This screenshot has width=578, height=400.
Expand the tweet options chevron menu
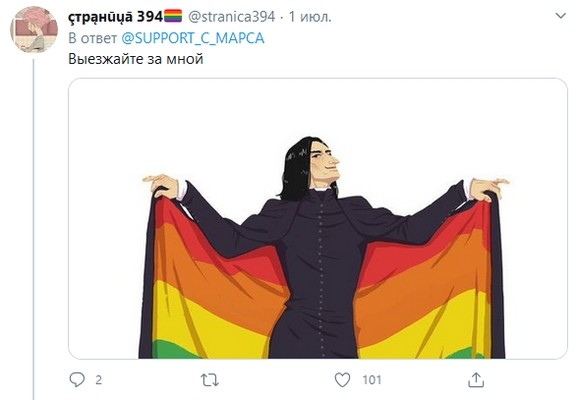point(560,16)
